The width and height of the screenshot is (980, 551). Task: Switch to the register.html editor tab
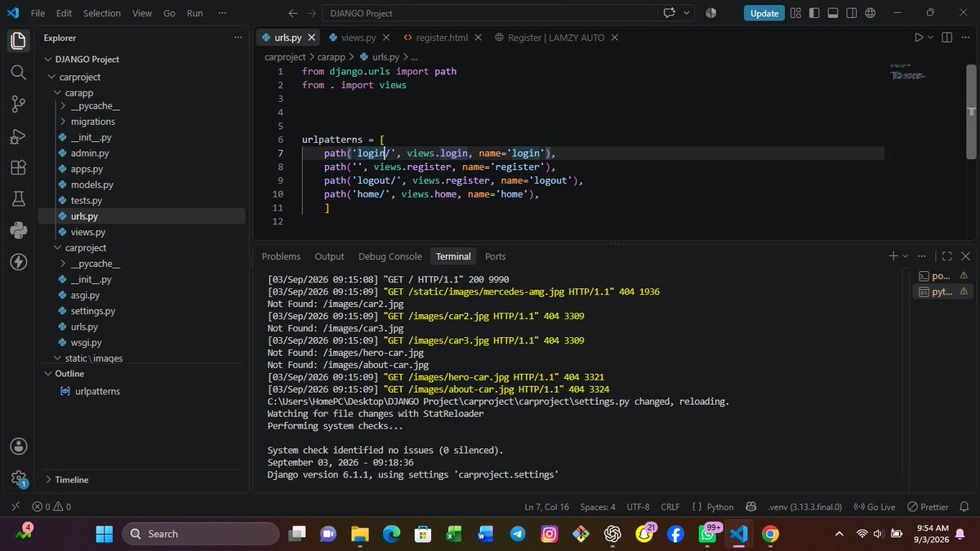[441, 38]
